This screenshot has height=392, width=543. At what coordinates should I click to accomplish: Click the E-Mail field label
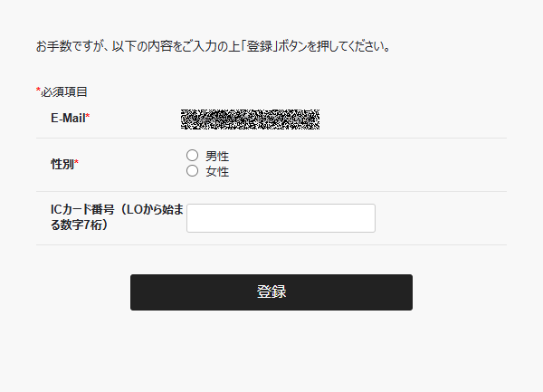pos(68,118)
